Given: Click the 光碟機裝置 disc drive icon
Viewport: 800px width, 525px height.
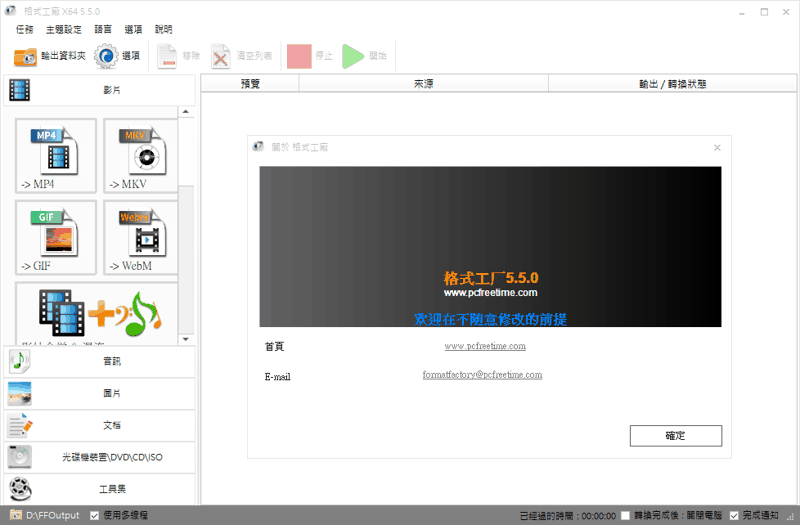Looking at the screenshot, I should (19, 457).
